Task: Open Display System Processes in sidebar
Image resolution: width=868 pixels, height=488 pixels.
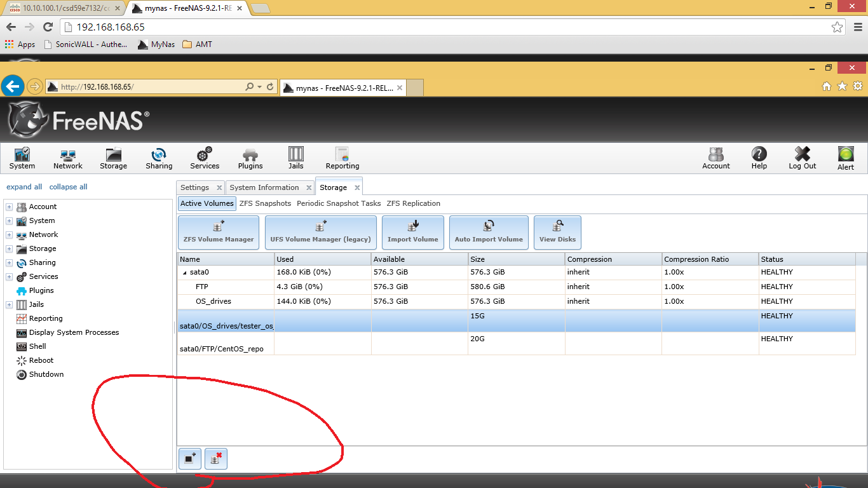Action: click(x=74, y=332)
